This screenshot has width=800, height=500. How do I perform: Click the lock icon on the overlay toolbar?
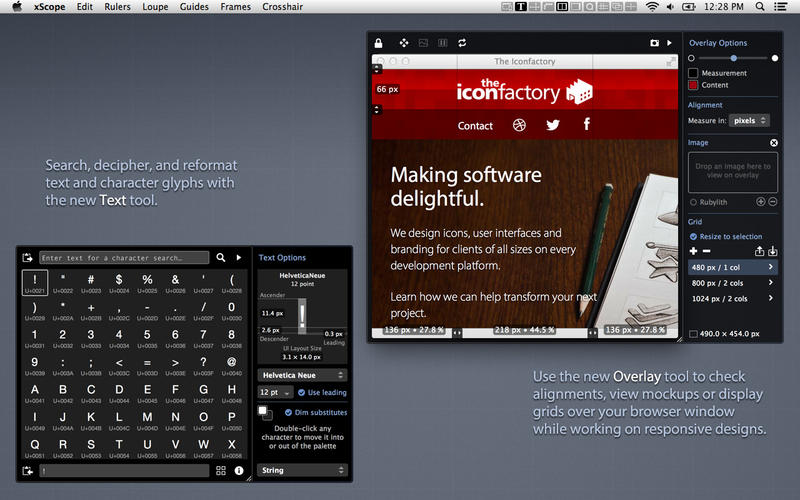point(378,43)
